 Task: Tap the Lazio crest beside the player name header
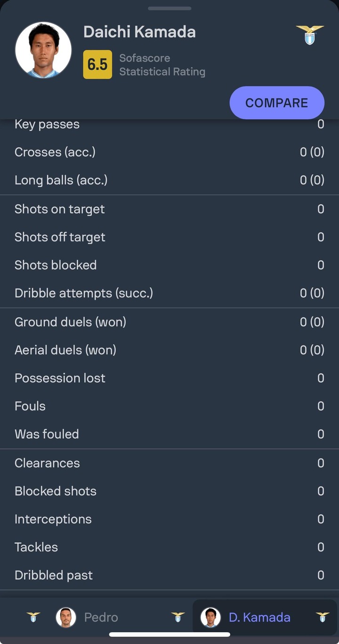[310, 35]
